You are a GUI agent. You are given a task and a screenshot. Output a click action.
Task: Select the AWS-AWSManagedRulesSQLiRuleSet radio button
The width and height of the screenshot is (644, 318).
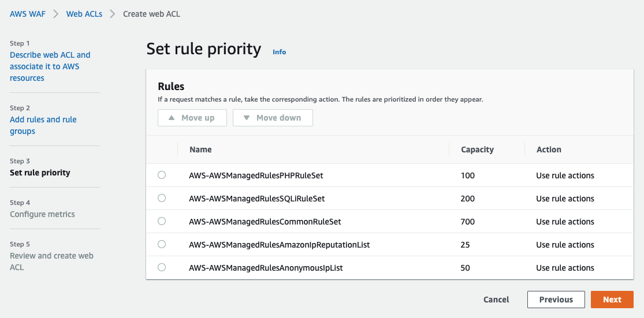coord(162,198)
